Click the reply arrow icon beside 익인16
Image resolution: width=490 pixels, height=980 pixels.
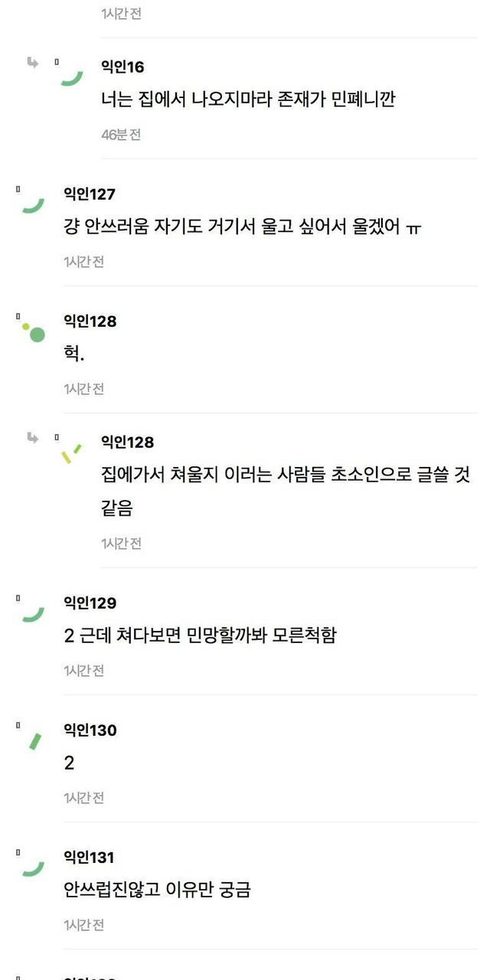coord(32,63)
